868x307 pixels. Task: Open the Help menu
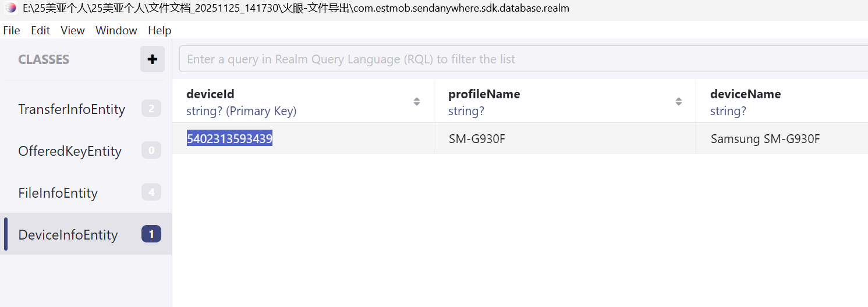pos(160,30)
